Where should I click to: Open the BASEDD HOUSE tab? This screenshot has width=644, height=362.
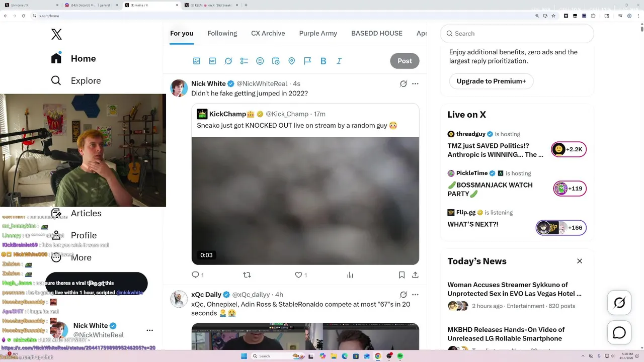[x=377, y=33]
